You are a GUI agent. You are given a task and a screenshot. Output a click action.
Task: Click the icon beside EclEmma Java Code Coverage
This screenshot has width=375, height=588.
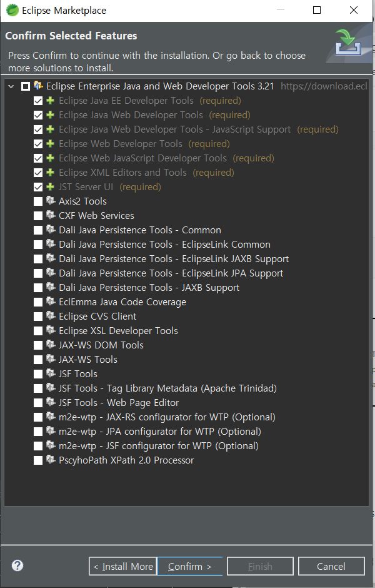pyautogui.click(x=51, y=302)
